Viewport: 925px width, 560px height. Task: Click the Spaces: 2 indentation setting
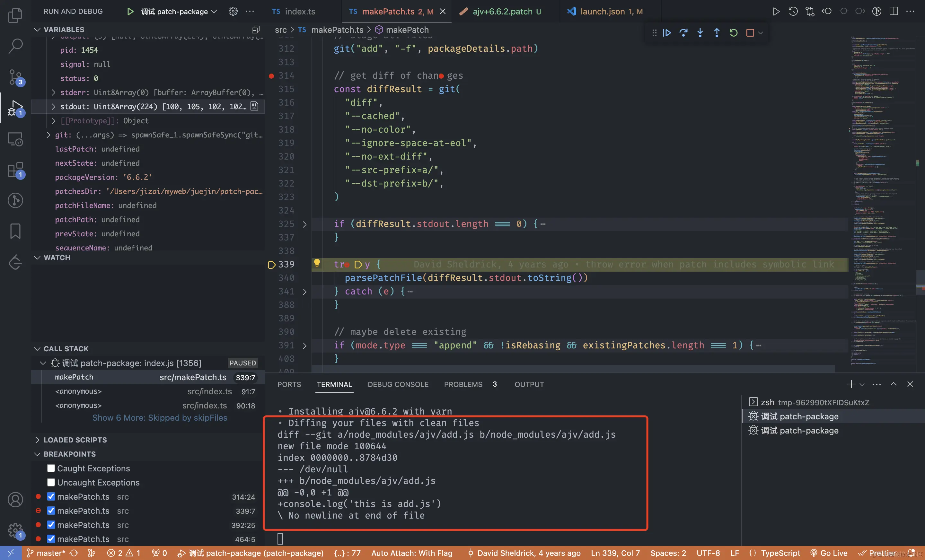coord(668,553)
